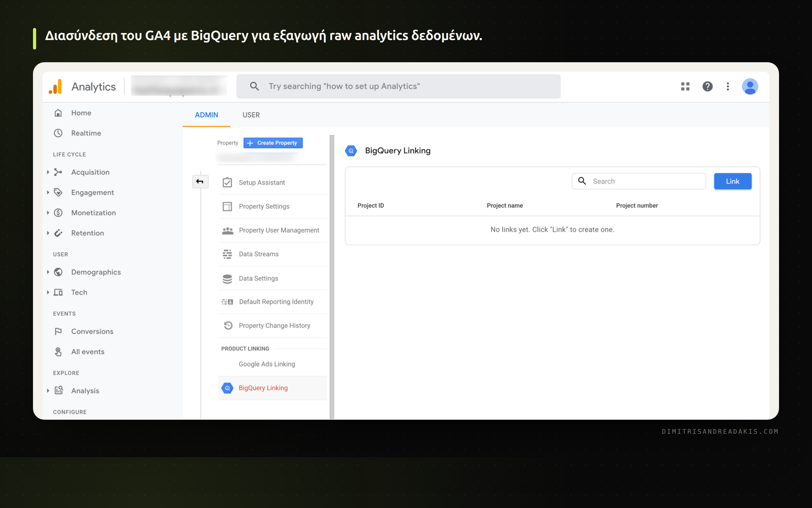Open Property User Management entry
The image size is (812, 508).
coord(272,230)
